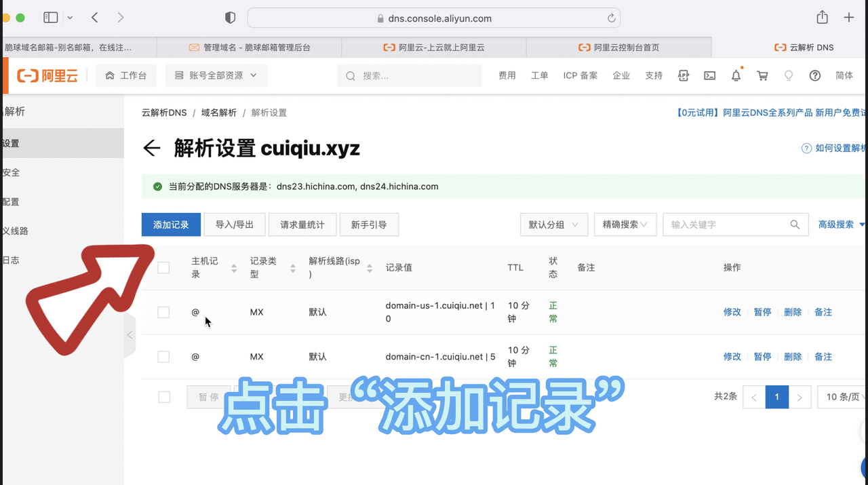Click 修改 for domain-us-1.cuiqiu.net record
Screen dimensions: 868x485
tap(732, 312)
